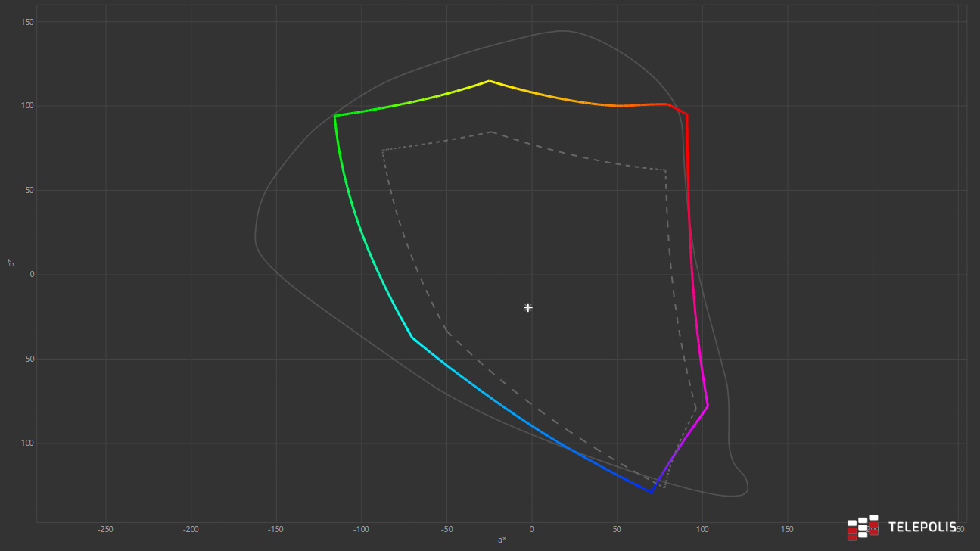Click the top-right corner of the dashed gamut
The image size is (980, 551).
665,170
